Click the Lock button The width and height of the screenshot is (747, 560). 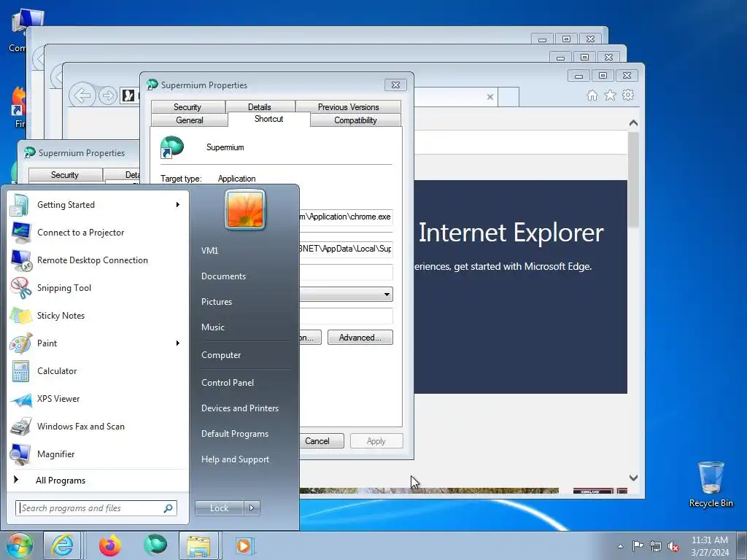[219, 508]
